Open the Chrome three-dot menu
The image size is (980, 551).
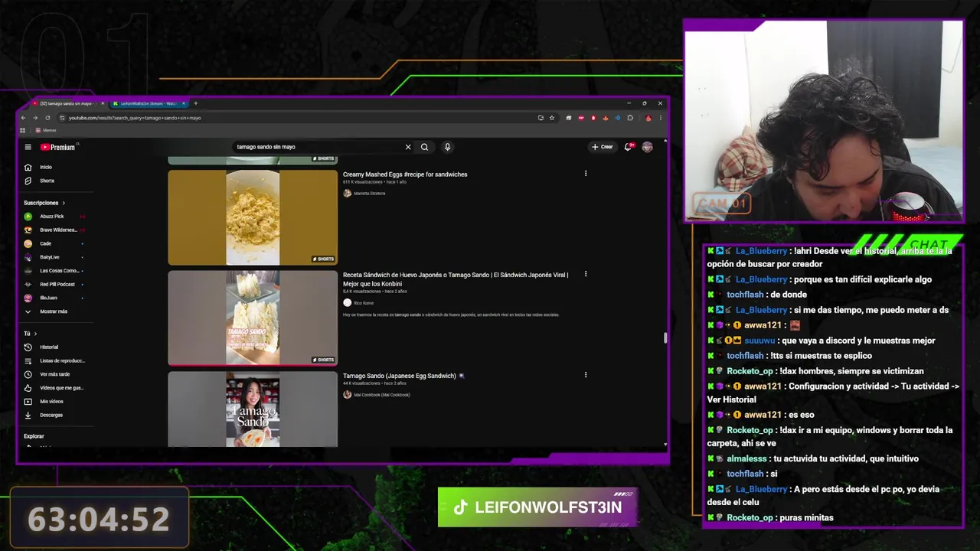click(x=661, y=118)
